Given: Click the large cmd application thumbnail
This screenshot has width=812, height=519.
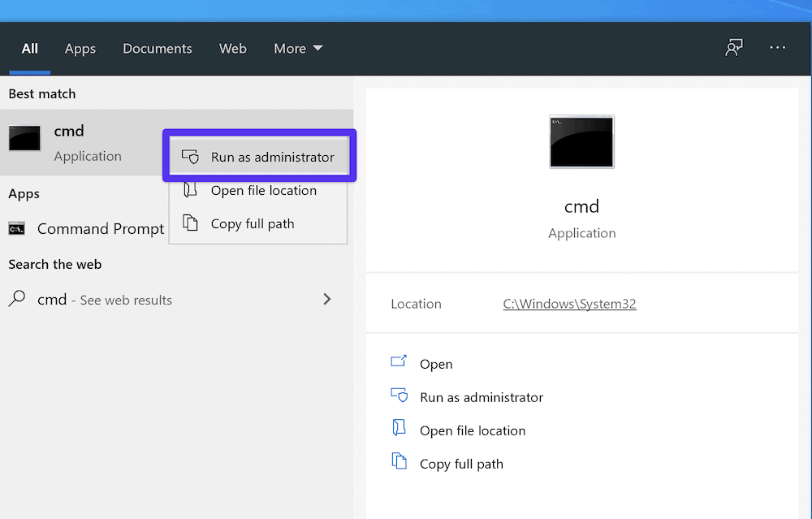Looking at the screenshot, I should (x=581, y=141).
